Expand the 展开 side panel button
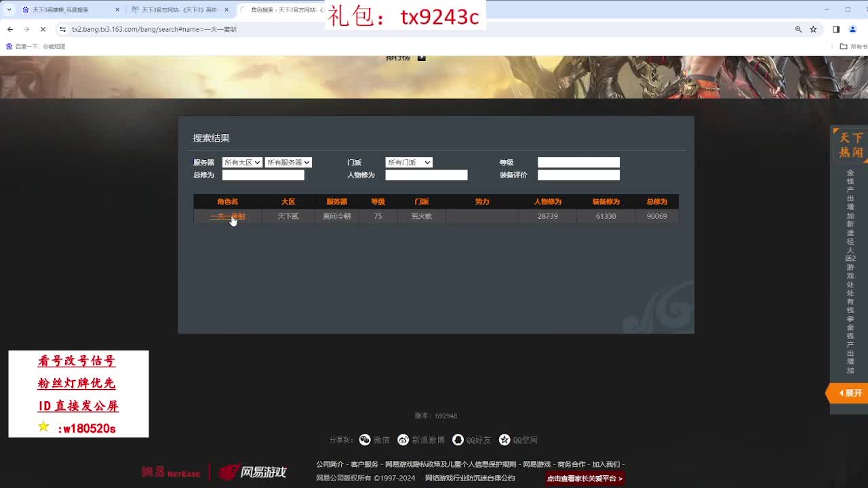The height and width of the screenshot is (488, 868). point(848,393)
